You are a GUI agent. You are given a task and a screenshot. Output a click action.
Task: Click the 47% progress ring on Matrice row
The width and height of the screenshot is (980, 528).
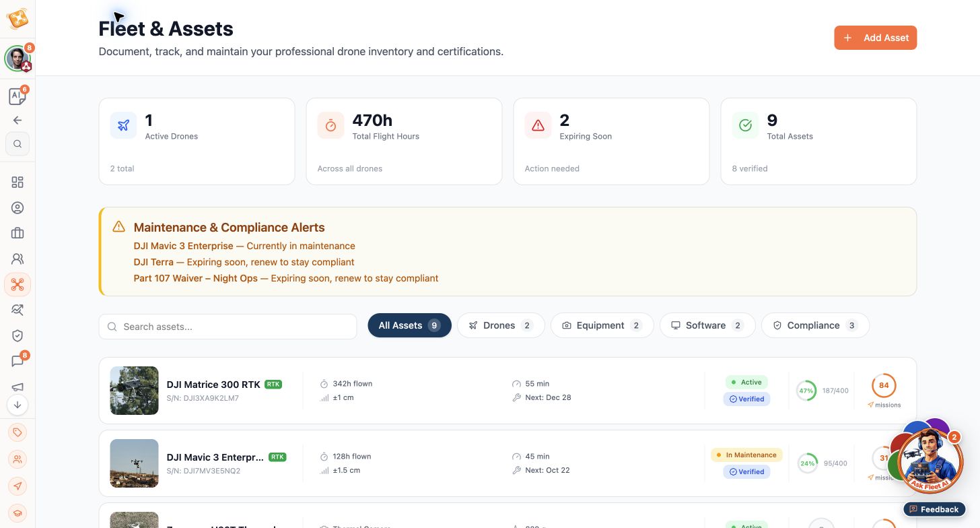(806, 391)
